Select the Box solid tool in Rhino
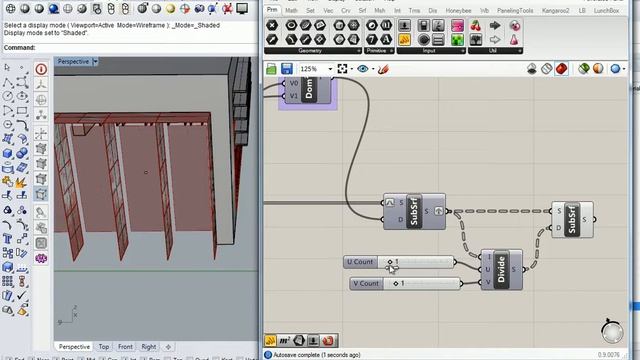640x360 pixels. [7, 153]
